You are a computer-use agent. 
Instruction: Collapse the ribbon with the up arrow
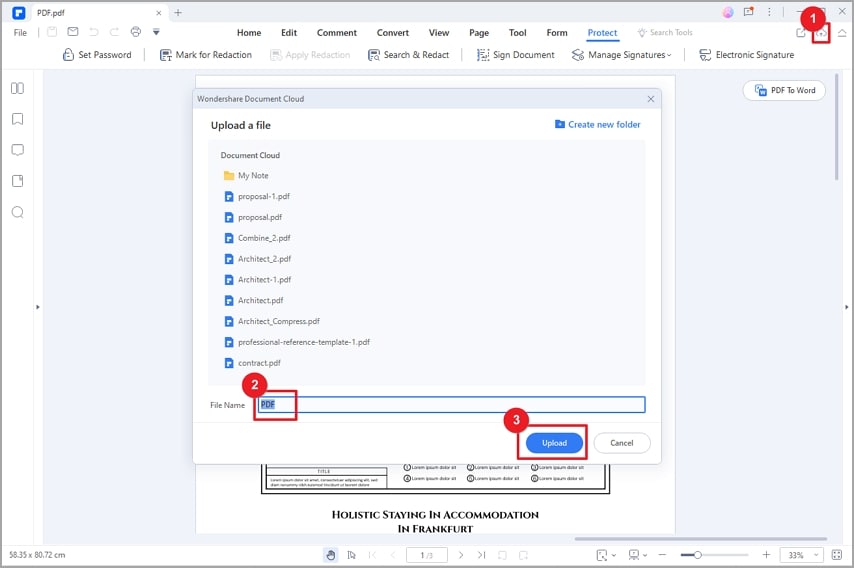(x=842, y=33)
